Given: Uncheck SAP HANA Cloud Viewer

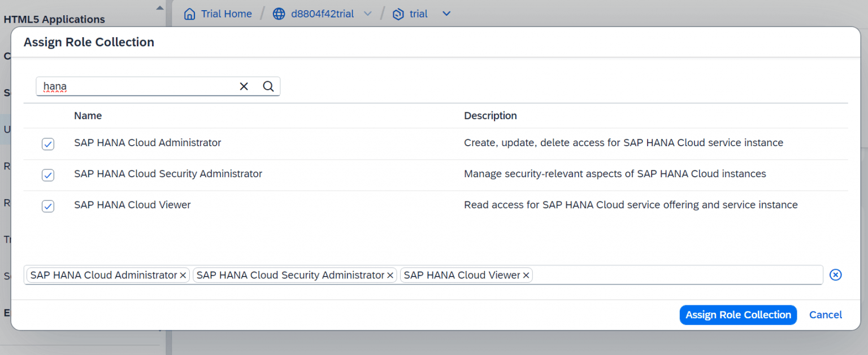Looking at the screenshot, I should tap(48, 206).
